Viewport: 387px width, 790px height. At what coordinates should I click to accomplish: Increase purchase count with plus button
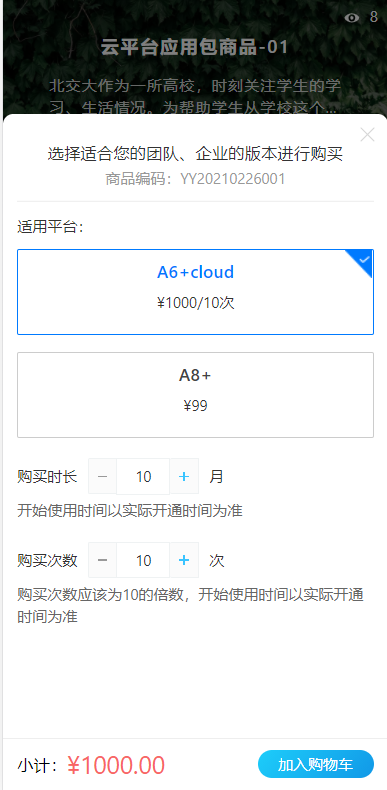[184, 560]
